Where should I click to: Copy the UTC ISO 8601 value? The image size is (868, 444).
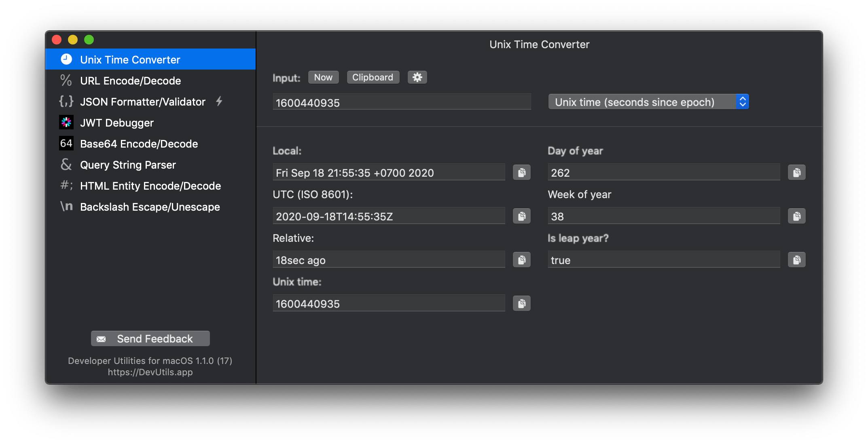tap(521, 216)
